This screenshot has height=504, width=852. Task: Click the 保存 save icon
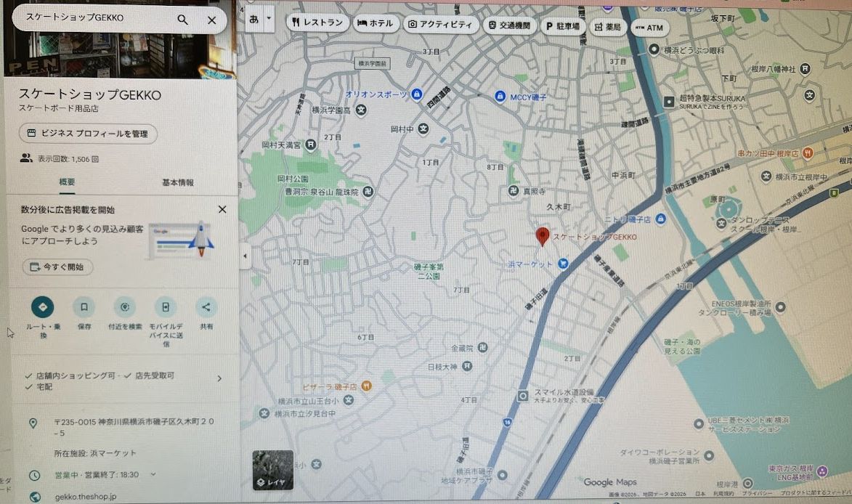point(84,305)
